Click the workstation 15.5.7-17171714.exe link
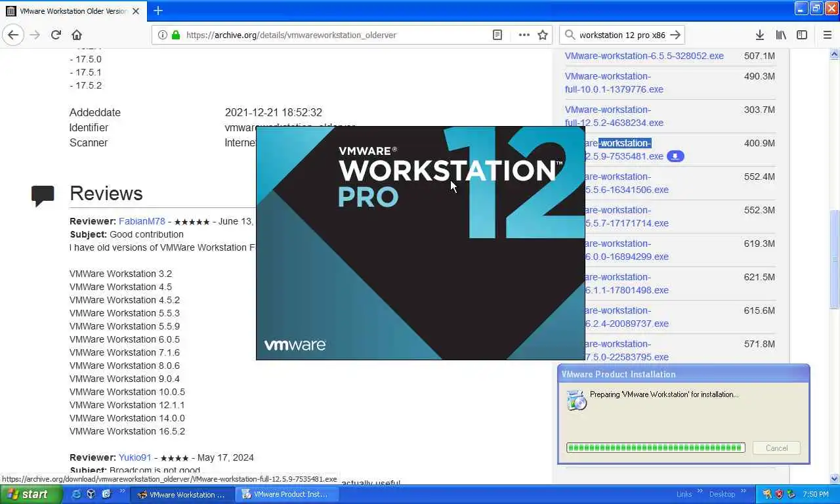The image size is (840, 504). click(x=627, y=217)
